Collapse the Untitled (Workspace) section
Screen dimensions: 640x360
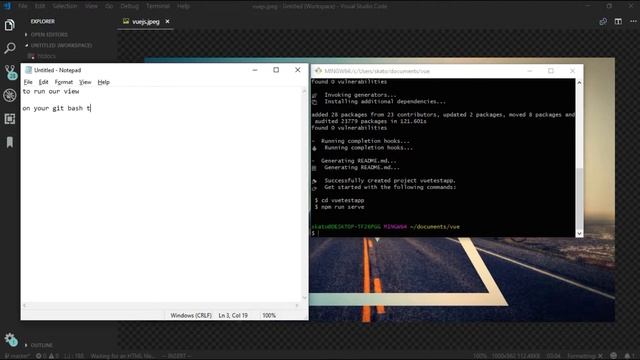click(x=58, y=45)
